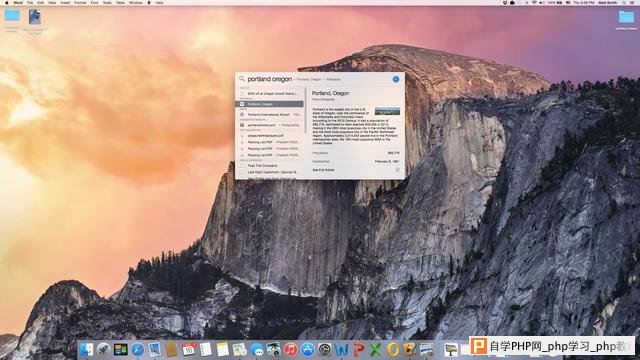Open the Edit menu

tap(41, 2)
